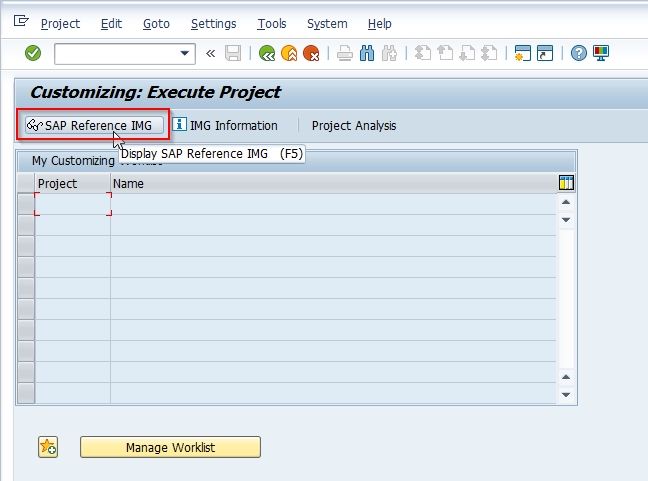Click the Customize Local Layout monitor icon
Screen dimensions: 648x481
point(601,53)
